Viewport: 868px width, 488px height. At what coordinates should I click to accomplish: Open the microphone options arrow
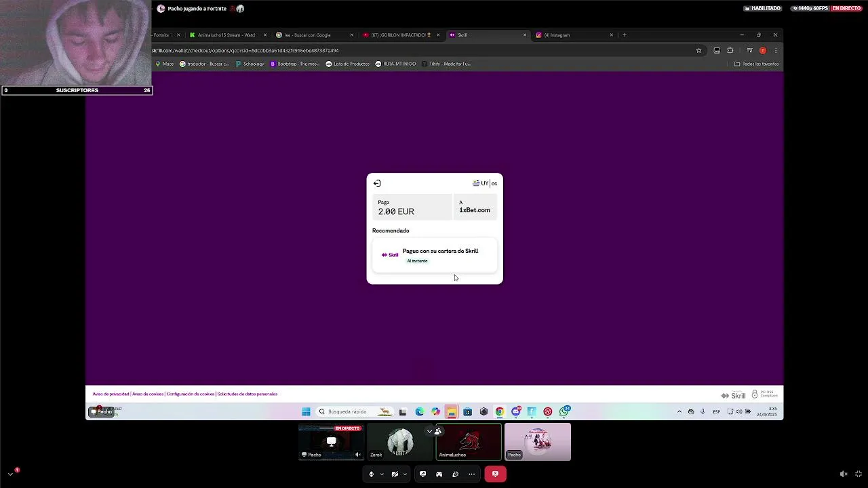coord(382,474)
